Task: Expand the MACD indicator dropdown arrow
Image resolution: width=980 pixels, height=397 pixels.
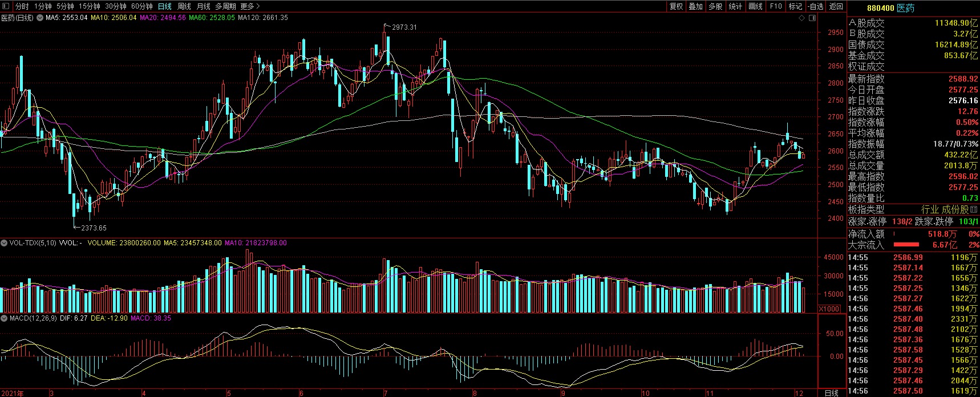Action: 5,318
